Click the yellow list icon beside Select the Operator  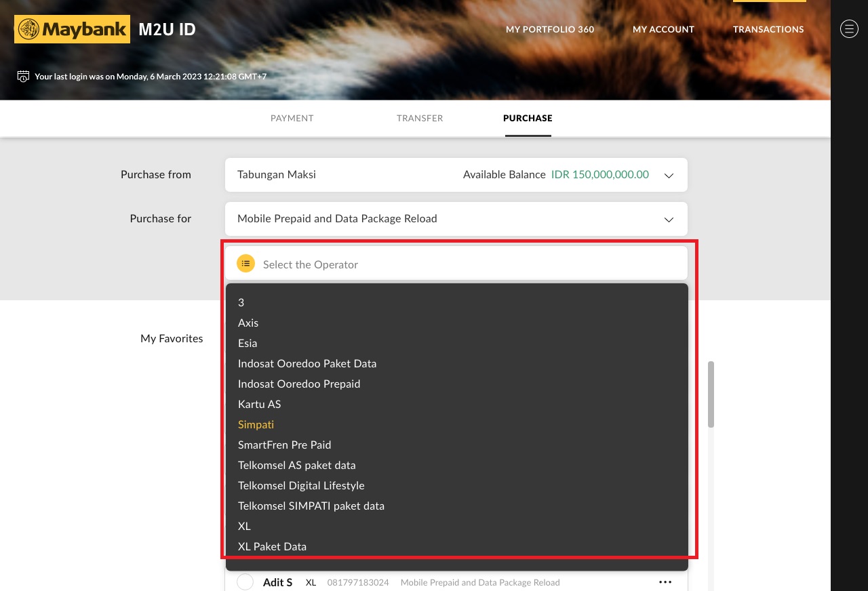click(245, 263)
